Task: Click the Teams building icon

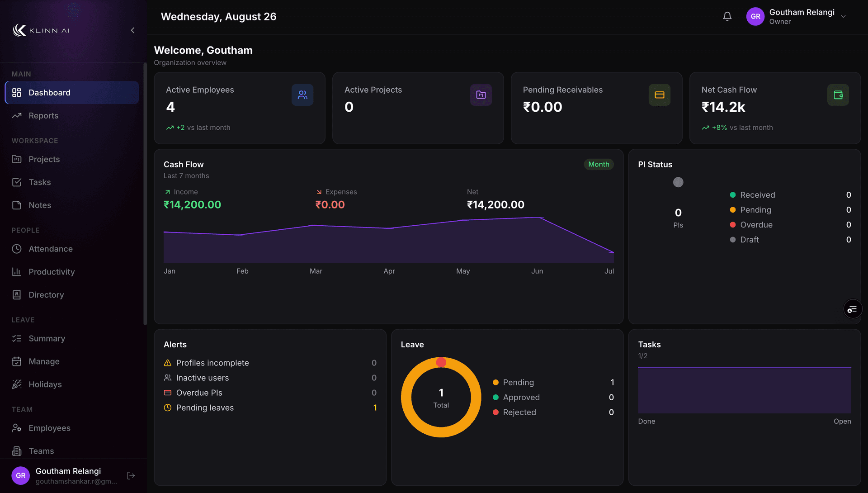Action: 17,451
